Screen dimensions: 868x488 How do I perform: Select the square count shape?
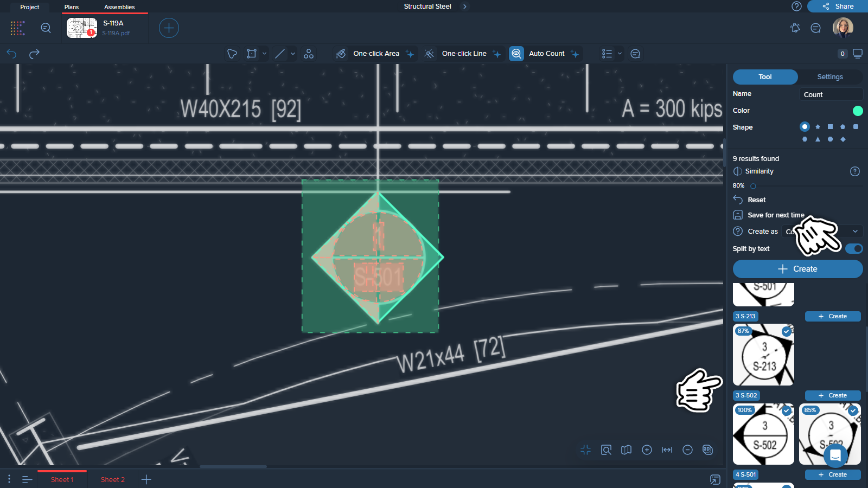[830, 127]
